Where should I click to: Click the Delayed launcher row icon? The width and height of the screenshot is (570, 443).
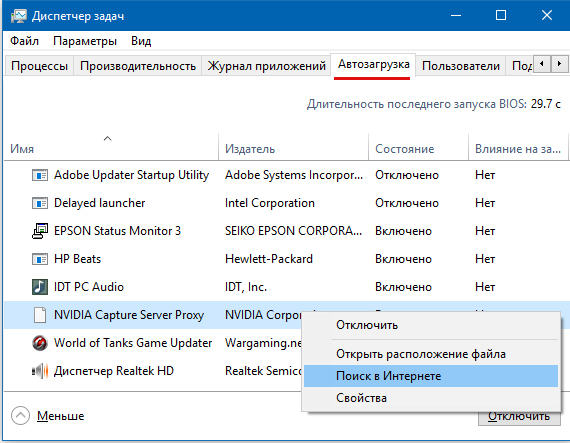(x=40, y=203)
